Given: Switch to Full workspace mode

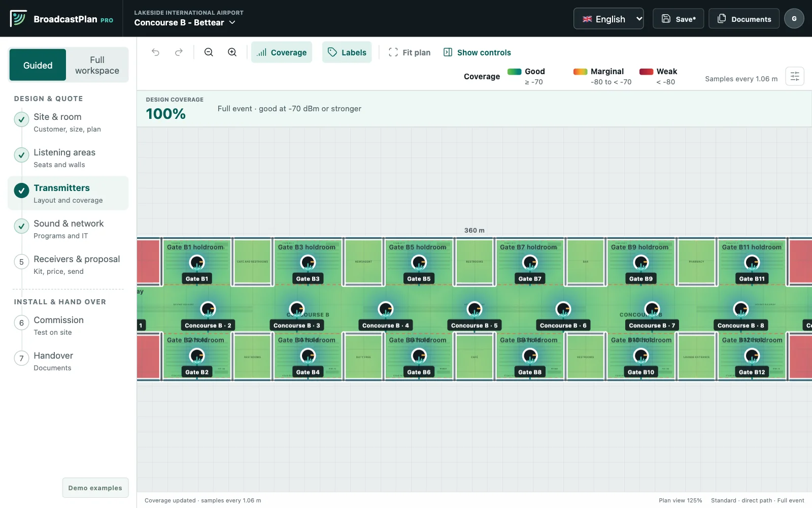Looking at the screenshot, I should [x=97, y=65].
